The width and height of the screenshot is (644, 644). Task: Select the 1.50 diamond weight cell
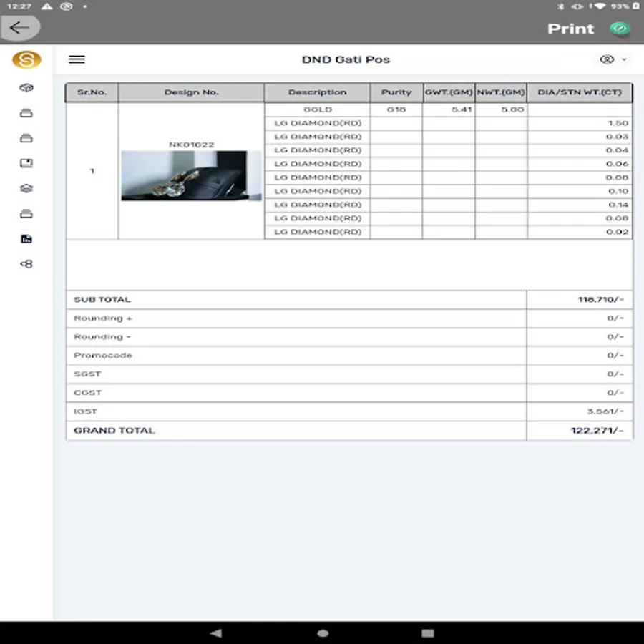pos(580,123)
